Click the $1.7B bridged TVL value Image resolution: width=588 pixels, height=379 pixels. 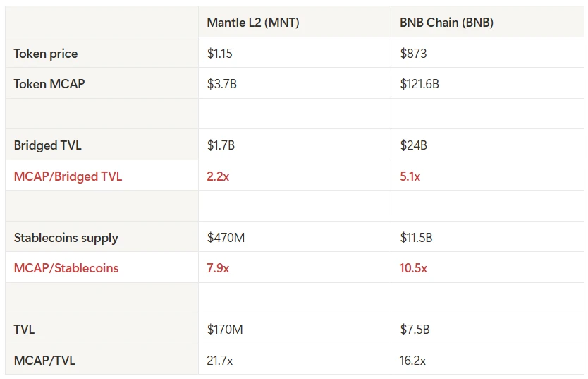(x=221, y=145)
